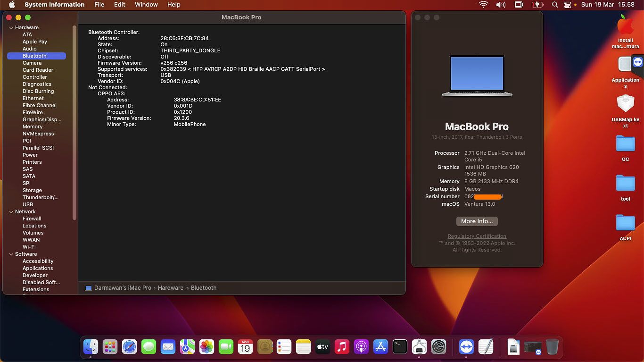Collapse the Hardware section
Viewport: 644px width, 362px height.
tap(11, 28)
